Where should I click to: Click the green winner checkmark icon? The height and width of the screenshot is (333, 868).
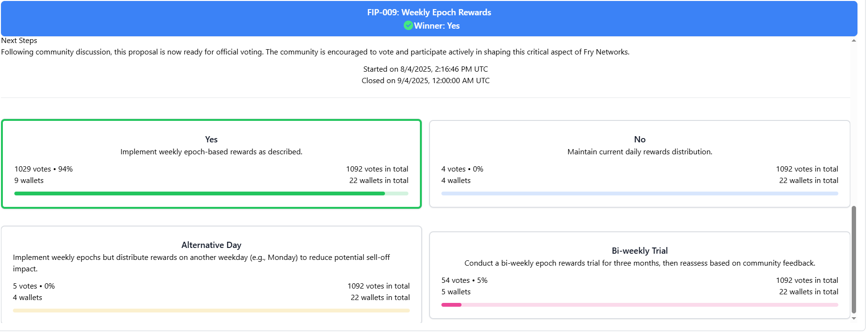tap(408, 26)
